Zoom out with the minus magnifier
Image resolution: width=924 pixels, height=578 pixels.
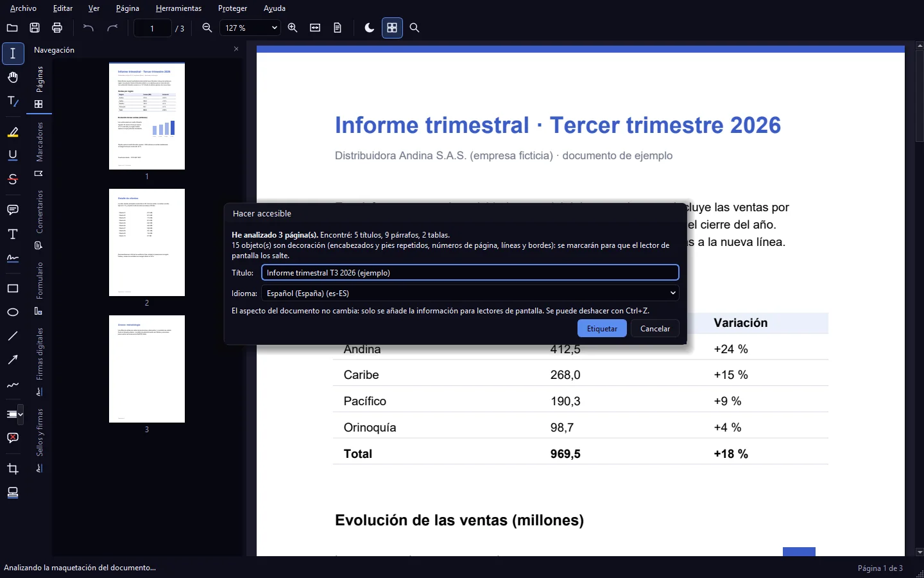[207, 28]
